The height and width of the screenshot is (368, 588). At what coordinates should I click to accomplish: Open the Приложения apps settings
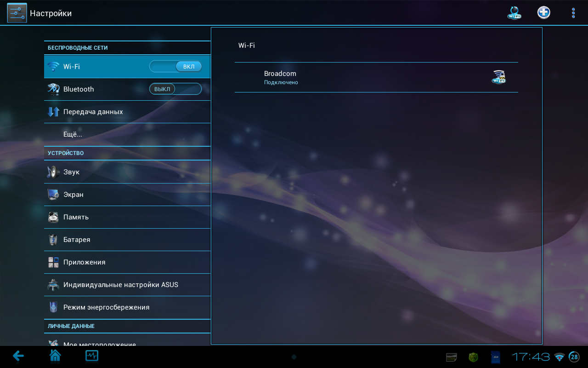point(127,262)
